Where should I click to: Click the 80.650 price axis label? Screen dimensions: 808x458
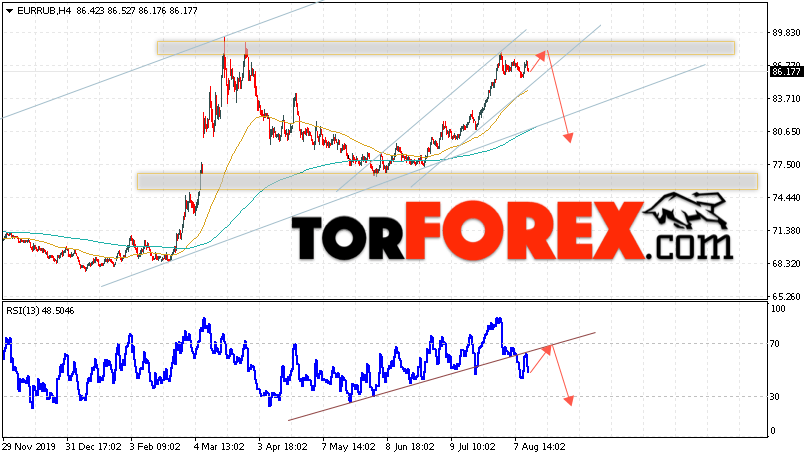click(x=786, y=131)
